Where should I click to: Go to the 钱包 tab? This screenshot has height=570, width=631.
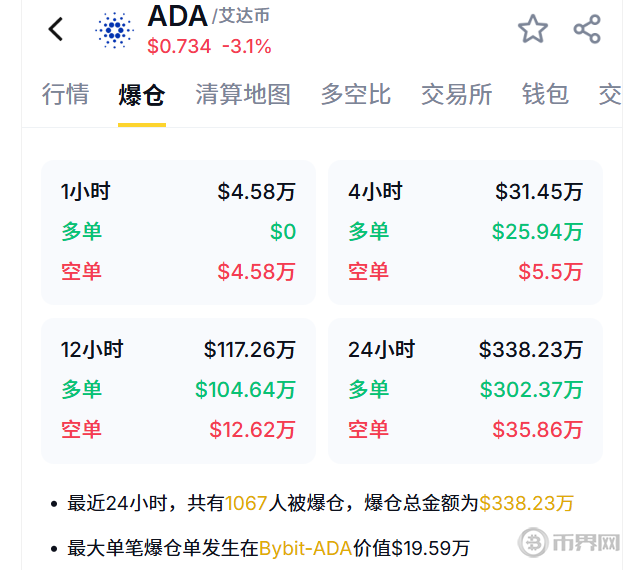point(545,95)
